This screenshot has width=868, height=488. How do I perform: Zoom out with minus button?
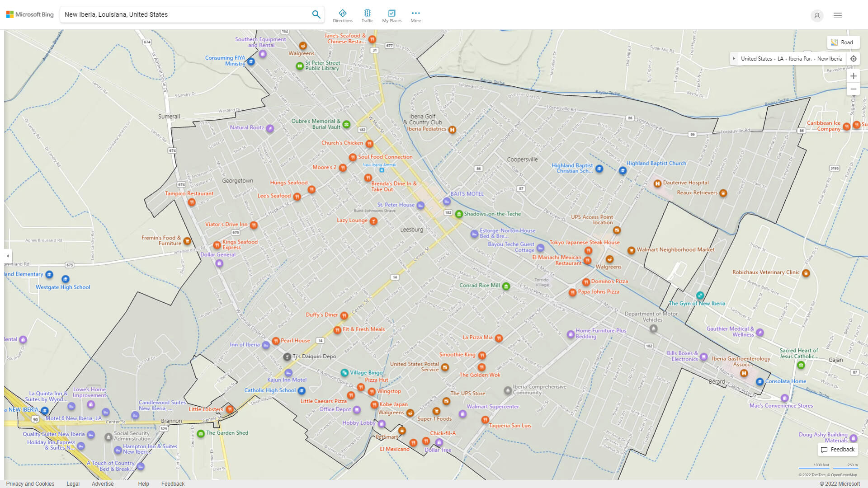point(853,89)
